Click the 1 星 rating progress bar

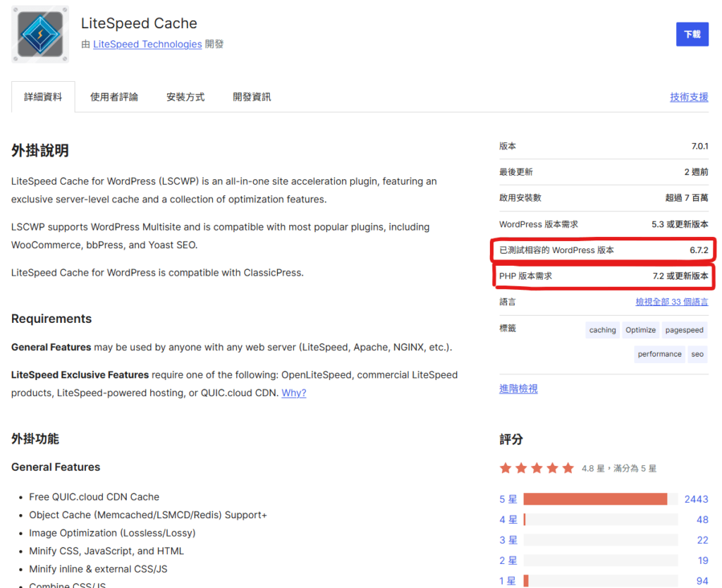pyautogui.click(x=601, y=581)
